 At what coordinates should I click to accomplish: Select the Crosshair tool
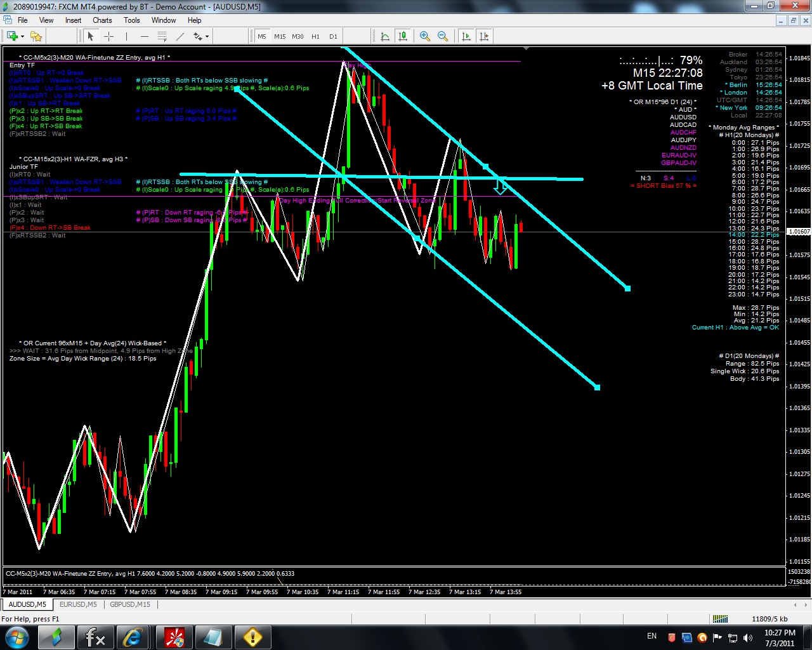[x=108, y=36]
